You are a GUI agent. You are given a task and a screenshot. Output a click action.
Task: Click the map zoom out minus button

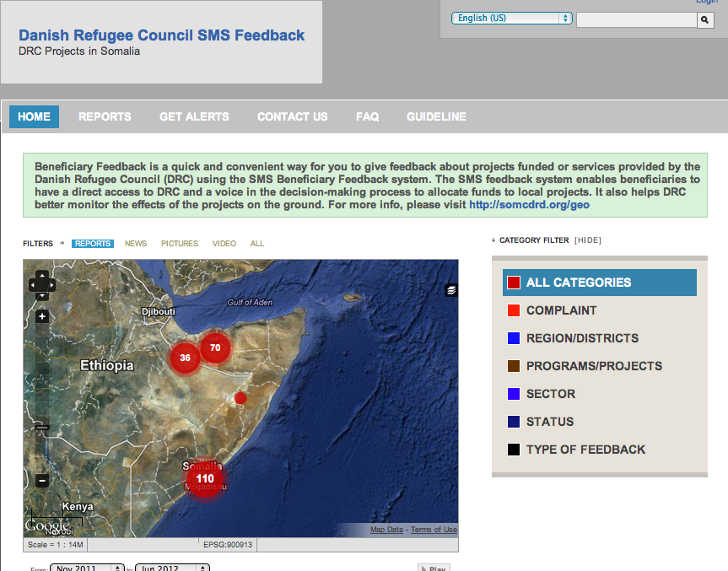(x=42, y=481)
